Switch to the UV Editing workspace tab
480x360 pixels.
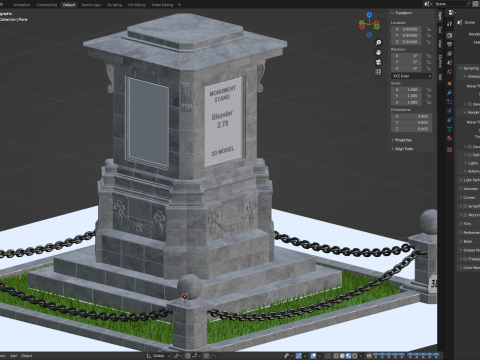137,5
